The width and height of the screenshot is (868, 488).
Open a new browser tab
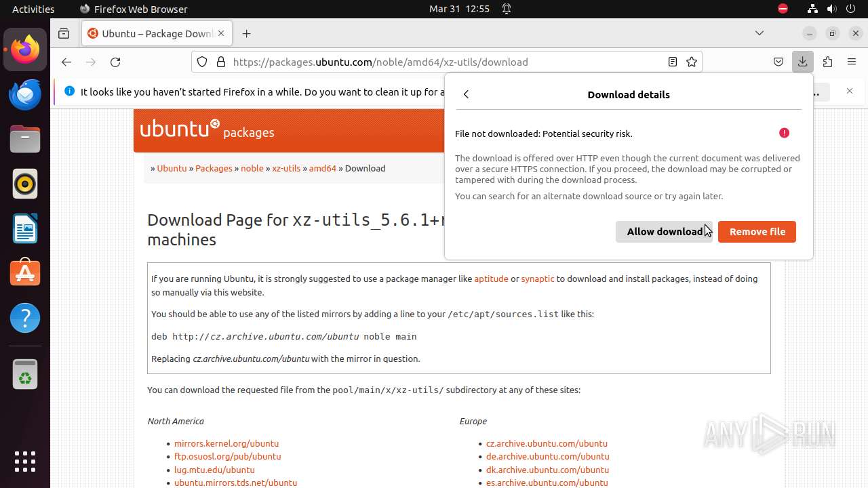[247, 33]
